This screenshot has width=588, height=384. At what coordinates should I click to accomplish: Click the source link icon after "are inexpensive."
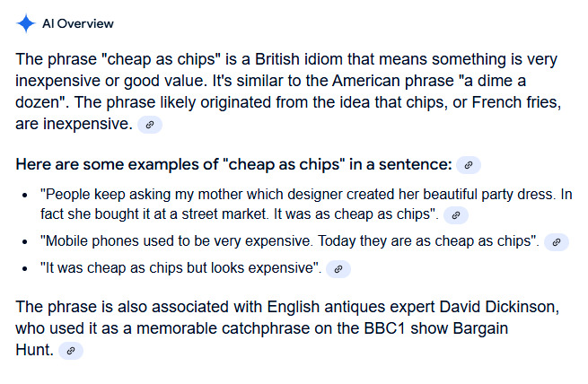pyautogui.click(x=151, y=124)
